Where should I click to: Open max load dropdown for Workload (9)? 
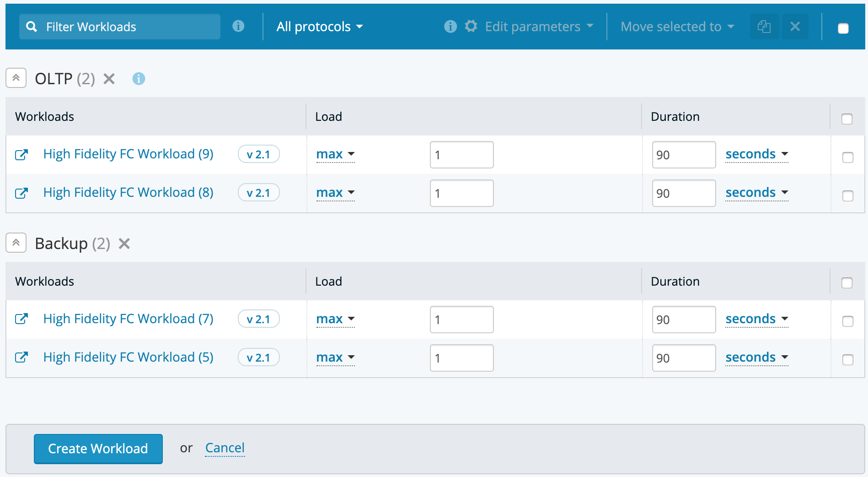[336, 154]
